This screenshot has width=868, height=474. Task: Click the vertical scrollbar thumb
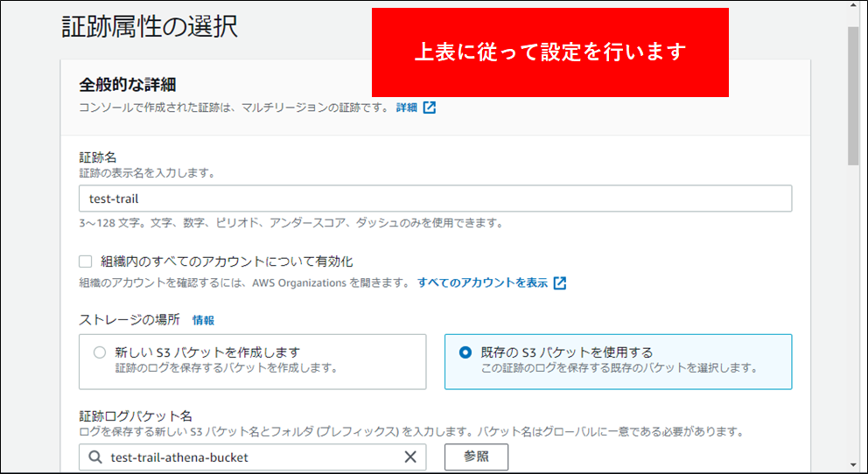click(853, 96)
